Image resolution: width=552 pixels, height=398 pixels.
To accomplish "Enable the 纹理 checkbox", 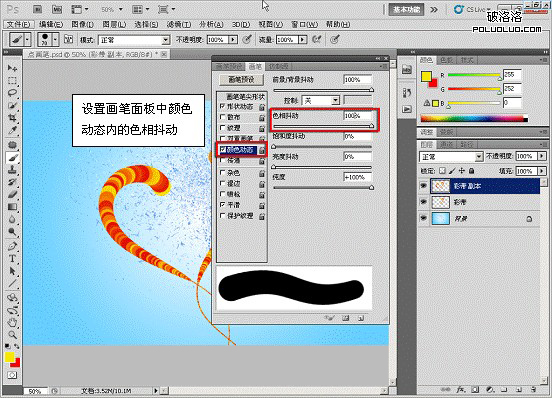I will click(222, 128).
